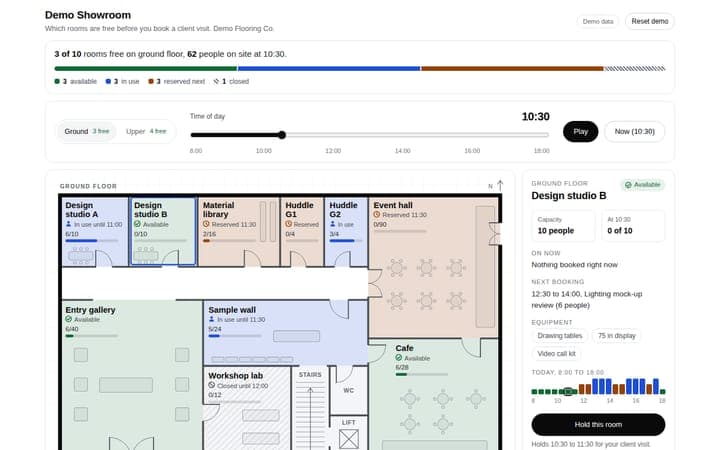This screenshot has height=450, width=720.
Task: Switch to the Ground floor tab
Action: (x=86, y=131)
